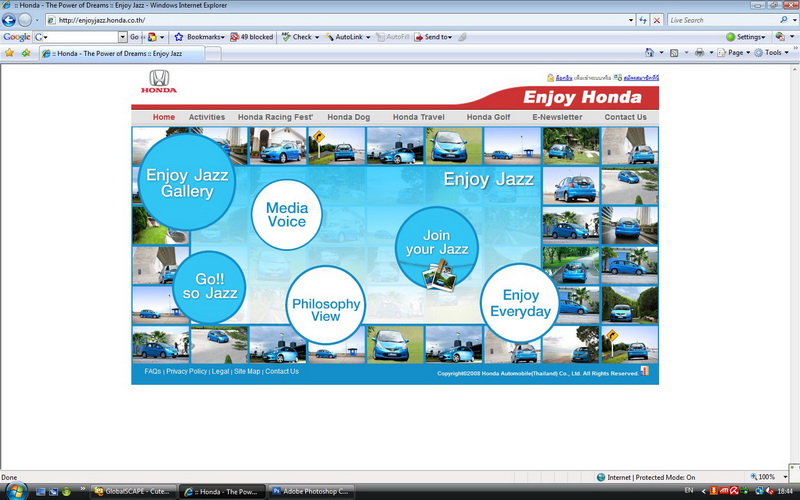Open the Legal footer link
This screenshot has height=500, width=800.
(220, 371)
